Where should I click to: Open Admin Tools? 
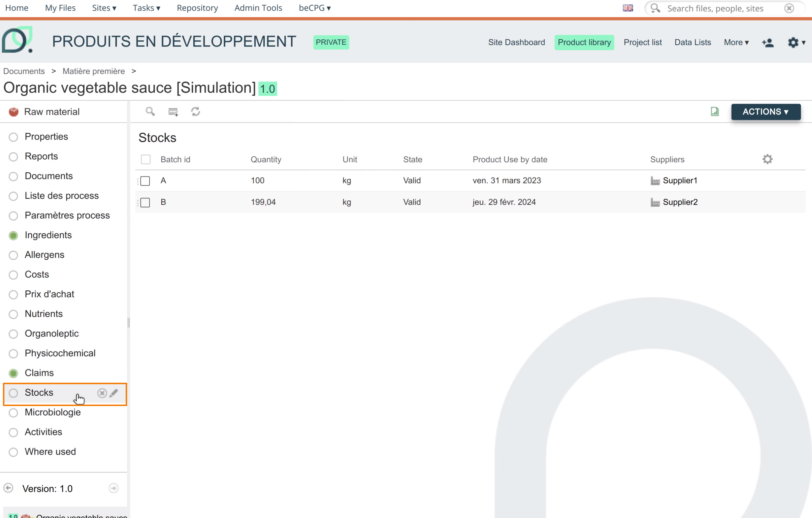258,8
